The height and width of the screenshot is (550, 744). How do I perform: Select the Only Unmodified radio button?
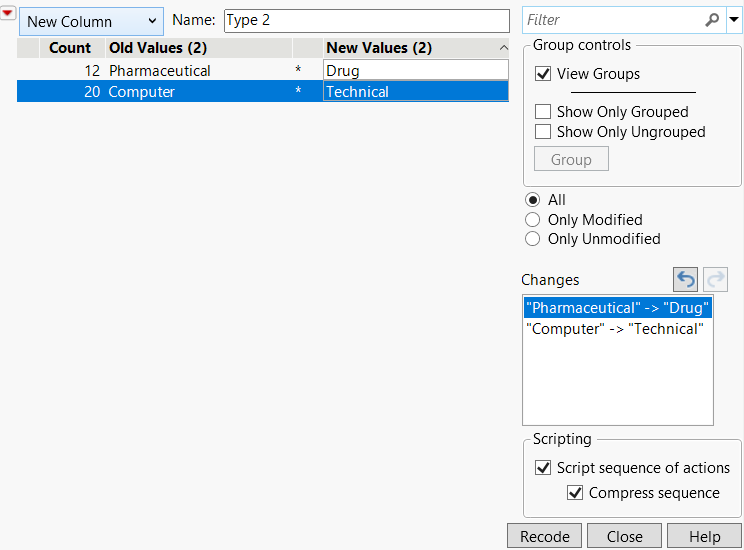point(533,239)
